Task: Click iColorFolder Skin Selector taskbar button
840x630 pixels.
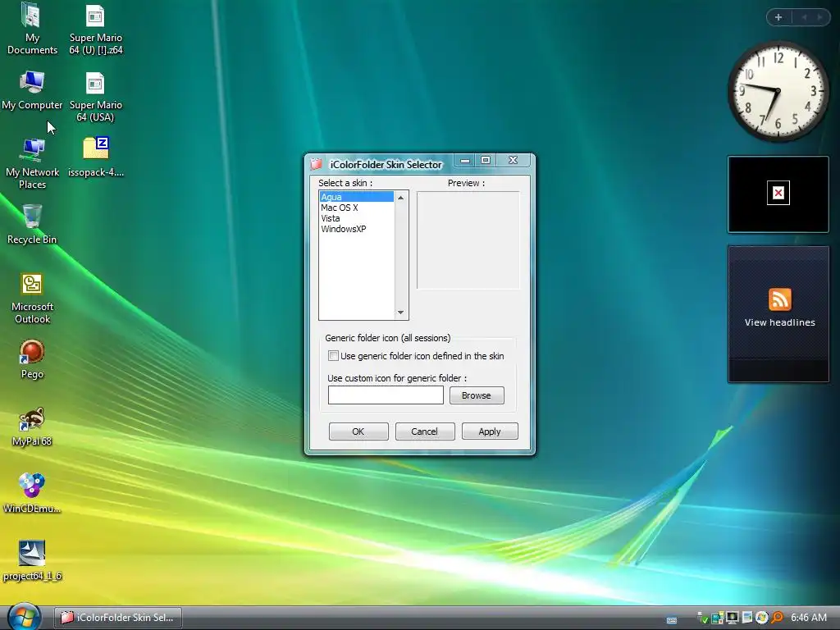Action: [118, 618]
